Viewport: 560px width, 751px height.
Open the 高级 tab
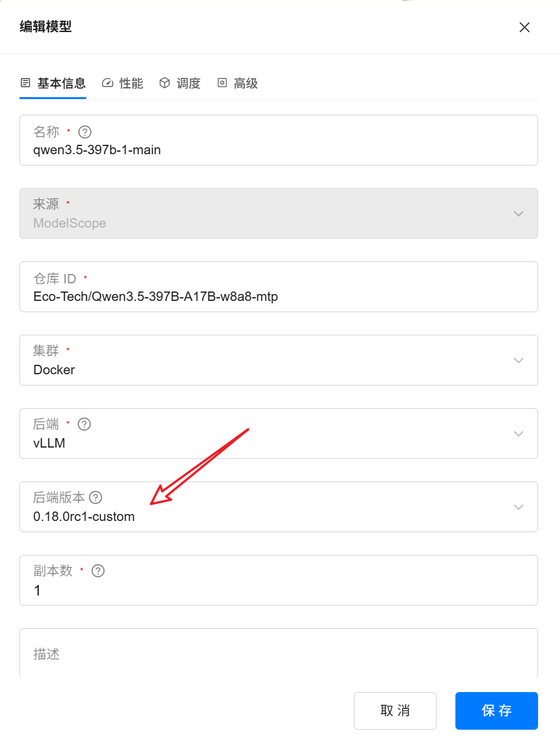coord(237,83)
